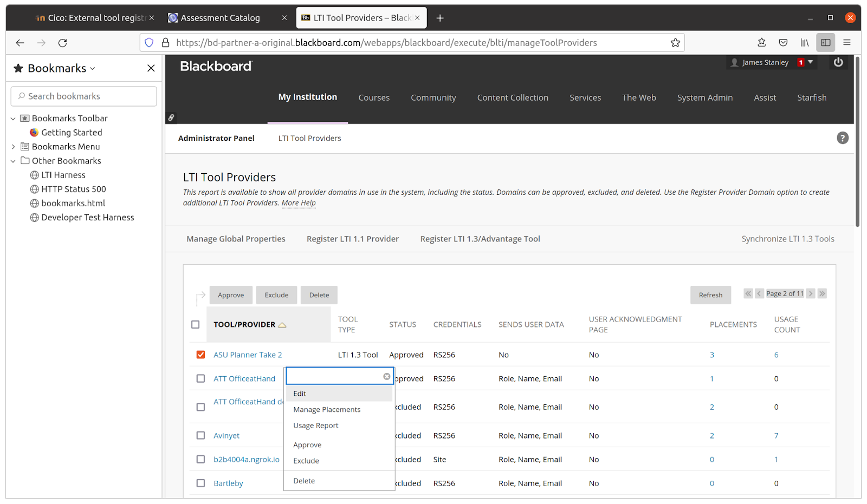Click Synchronize LTI 1.3 Tools
Image resolution: width=867 pixels, height=504 pixels.
(788, 239)
